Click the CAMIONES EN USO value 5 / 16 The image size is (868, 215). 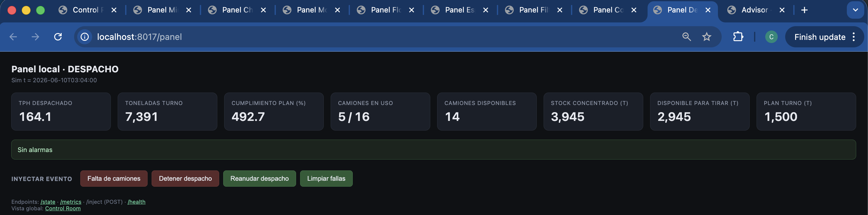point(354,117)
